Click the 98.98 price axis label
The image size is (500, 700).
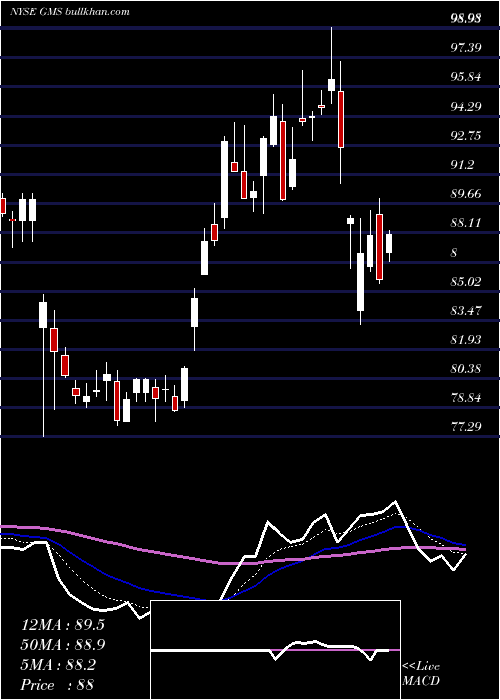coord(466,19)
